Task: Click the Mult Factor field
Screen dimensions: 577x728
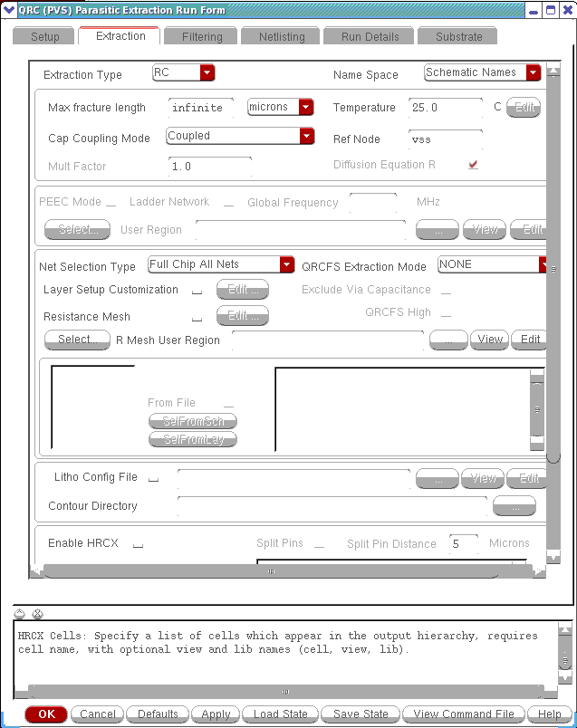Action: (x=209, y=167)
